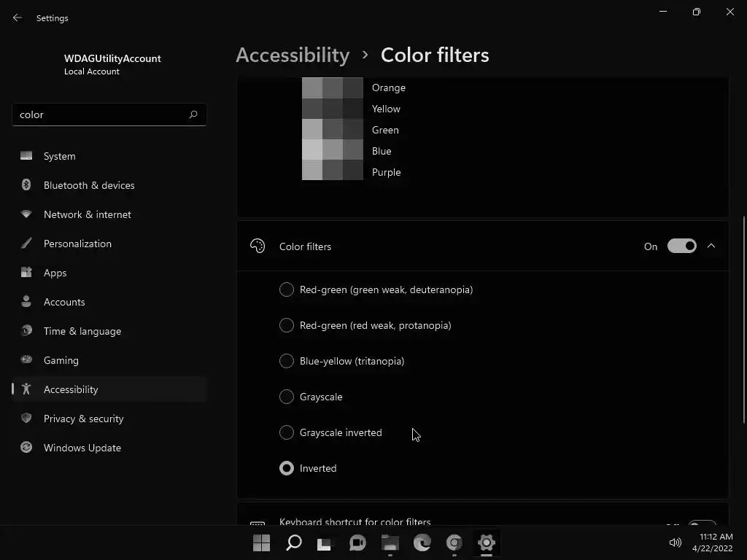
Task: Open Microsoft Edge from the taskbar
Action: tap(422, 542)
